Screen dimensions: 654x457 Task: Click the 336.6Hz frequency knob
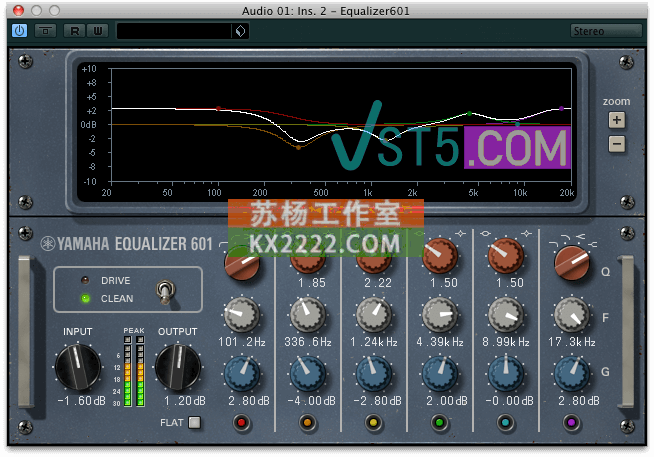(308, 315)
